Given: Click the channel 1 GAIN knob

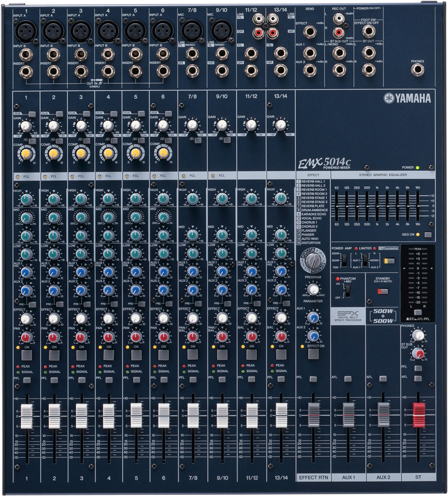Looking at the screenshot, I should point(26,126).
